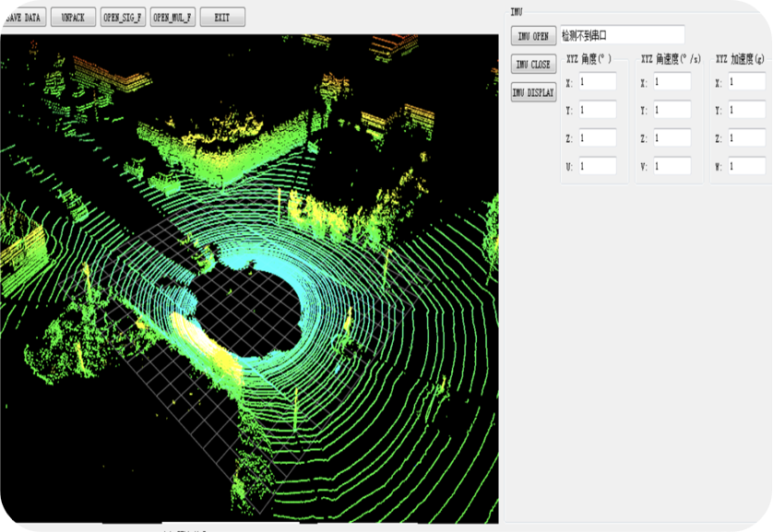The image size is (773, 532).
Task: Click the IMU OPEN button
Action: (x=533, y=36)
